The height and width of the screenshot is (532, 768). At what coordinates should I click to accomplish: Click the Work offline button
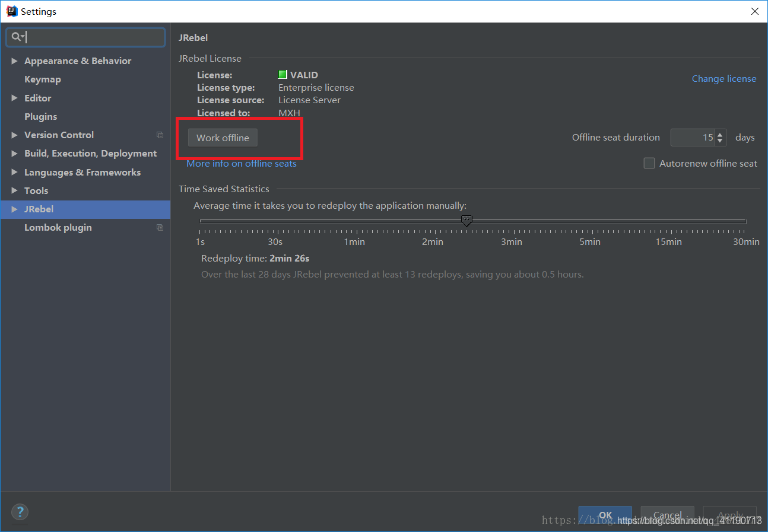[223, 138]
